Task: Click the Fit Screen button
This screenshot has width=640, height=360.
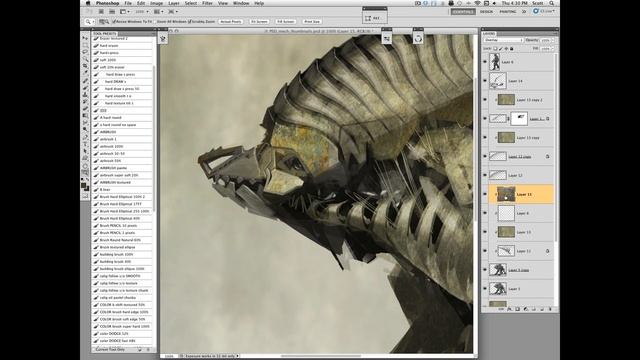Action: pos(259,21)
